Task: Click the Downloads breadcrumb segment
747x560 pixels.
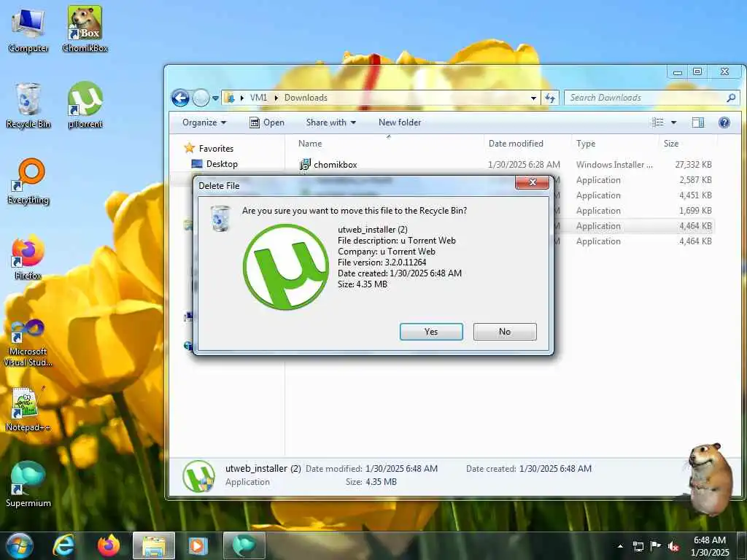Action: [306, 98]
